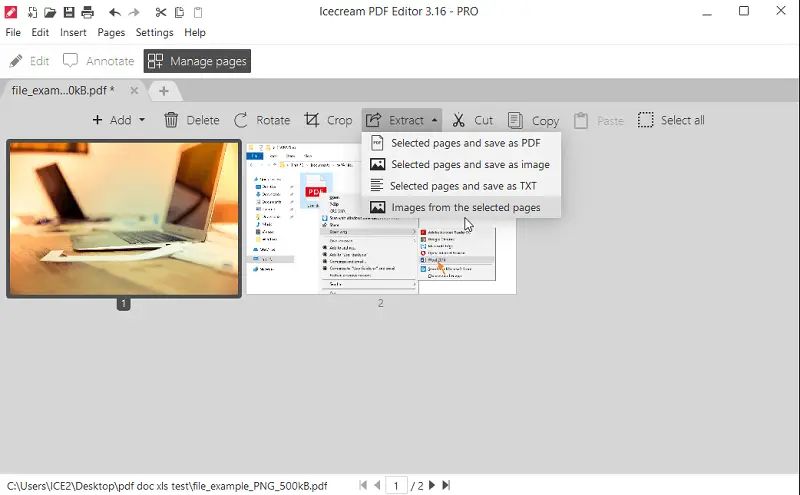Screen dimensions: 800x495
Task: Print the document with the printer icon
Action: [88, 12]
